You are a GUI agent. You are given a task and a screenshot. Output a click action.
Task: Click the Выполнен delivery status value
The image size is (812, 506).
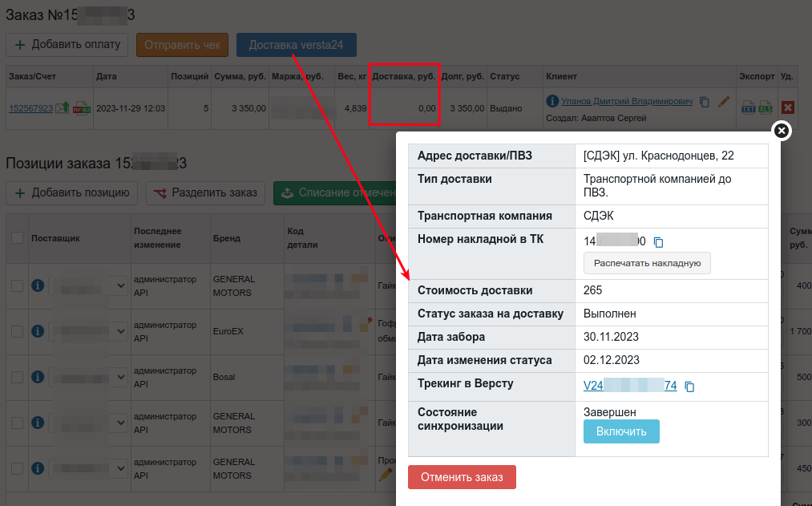pos(610,314)
